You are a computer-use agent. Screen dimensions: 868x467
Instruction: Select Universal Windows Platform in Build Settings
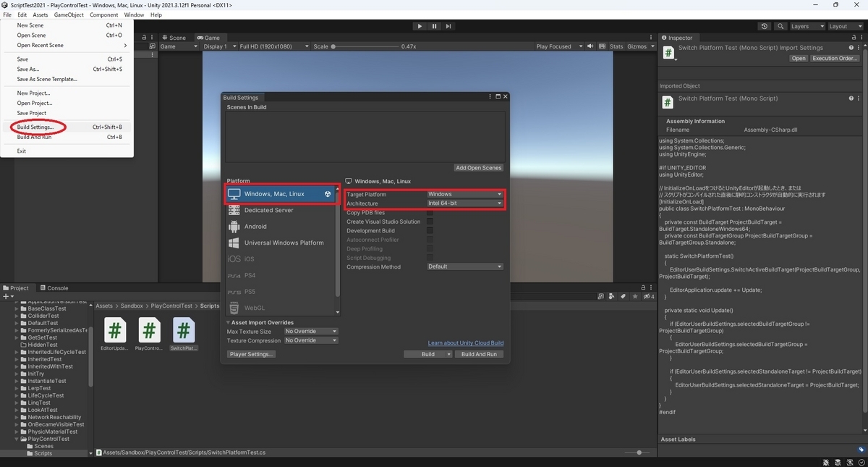(x=279, y=243)
